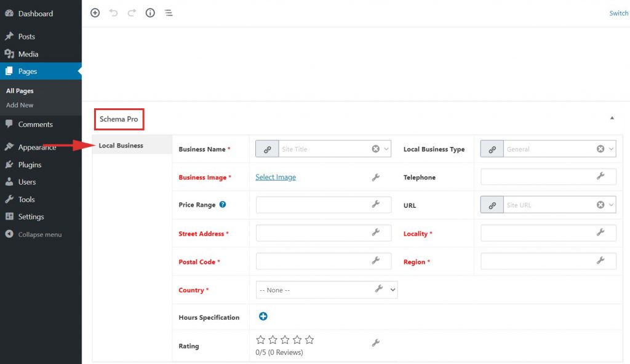This screenshot has width=630, height=364.
Task: Clear the General business type selection
Action: pyautogui.click(x=600, y=149)
